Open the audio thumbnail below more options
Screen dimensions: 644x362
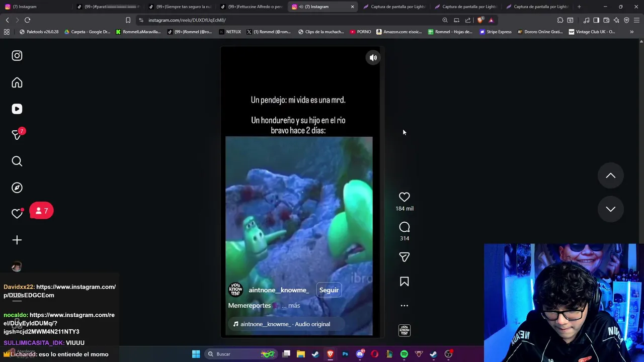(x=404, y=330)
